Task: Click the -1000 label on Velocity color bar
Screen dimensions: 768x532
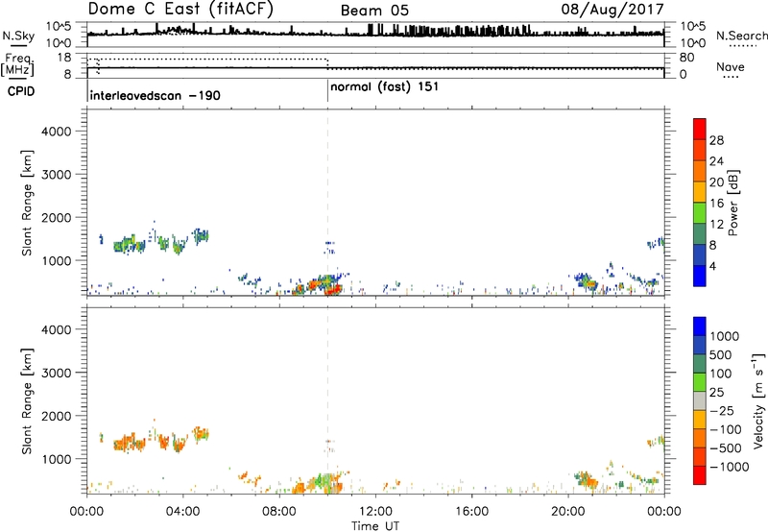Action: point(729,467)
